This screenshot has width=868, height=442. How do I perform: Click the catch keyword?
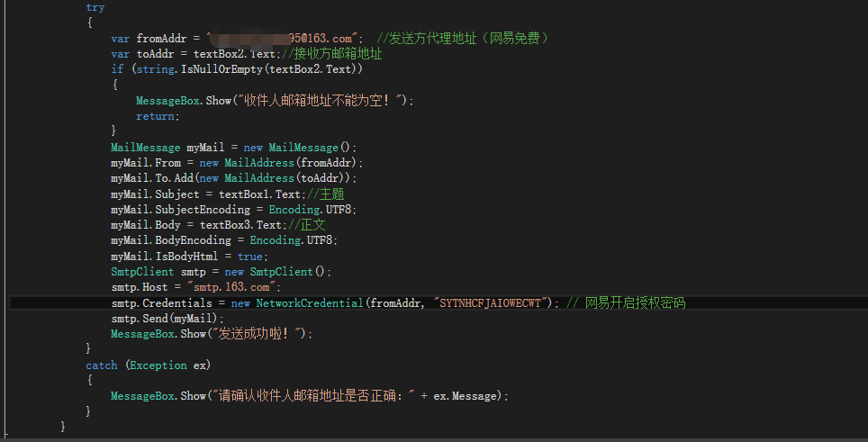tap(102, 365)
